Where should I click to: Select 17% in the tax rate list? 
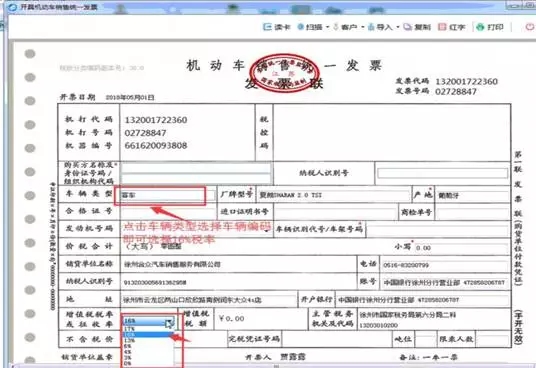(x=148, y=329)
